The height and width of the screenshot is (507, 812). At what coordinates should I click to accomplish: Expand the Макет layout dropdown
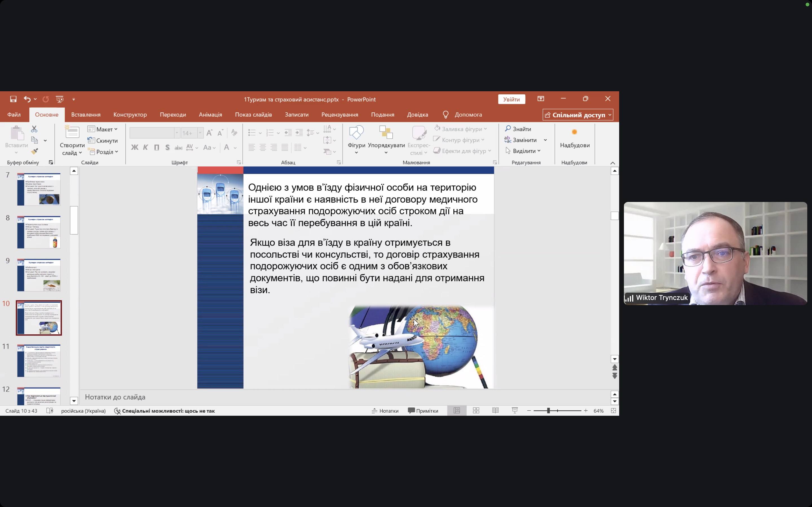click(x=103, y=129)
